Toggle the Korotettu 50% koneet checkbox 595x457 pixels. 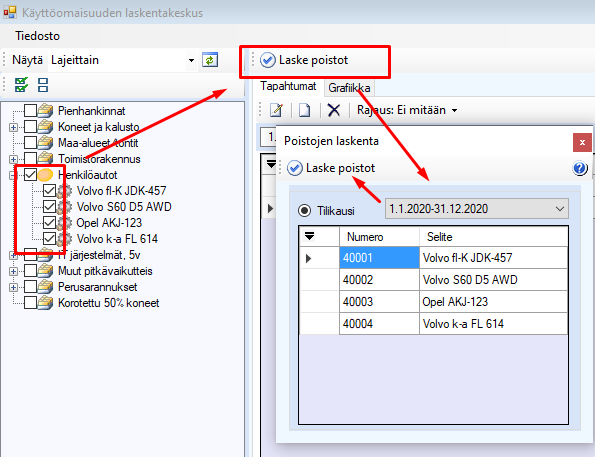tap(30, 303)
